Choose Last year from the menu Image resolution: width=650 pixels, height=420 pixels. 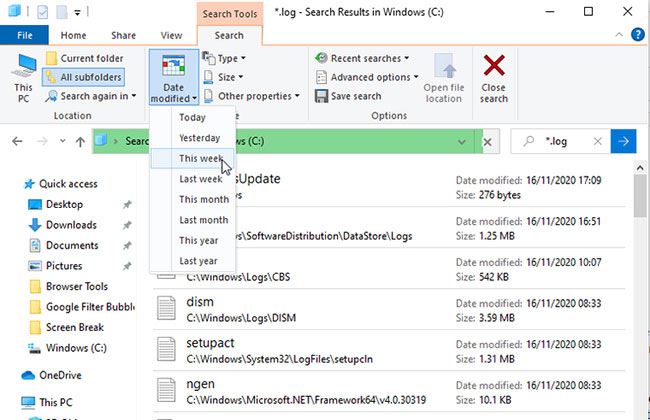click(x=192, y=261)
